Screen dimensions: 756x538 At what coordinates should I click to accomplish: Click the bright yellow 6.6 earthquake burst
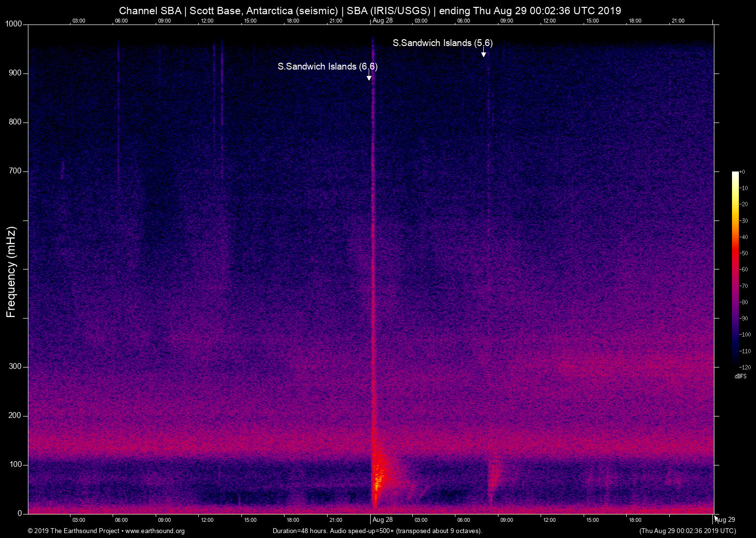(x=377, y=478)
